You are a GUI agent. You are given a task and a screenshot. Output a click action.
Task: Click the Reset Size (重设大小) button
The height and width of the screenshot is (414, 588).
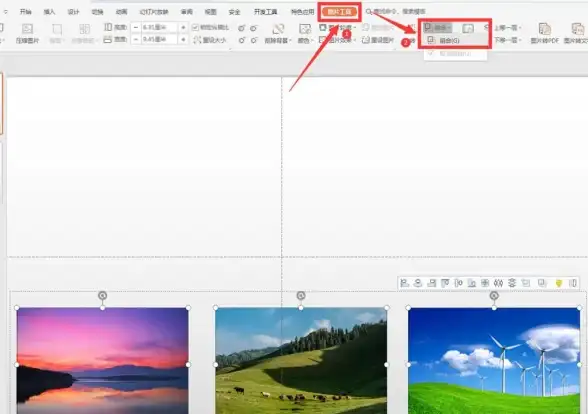coord(210,40)
